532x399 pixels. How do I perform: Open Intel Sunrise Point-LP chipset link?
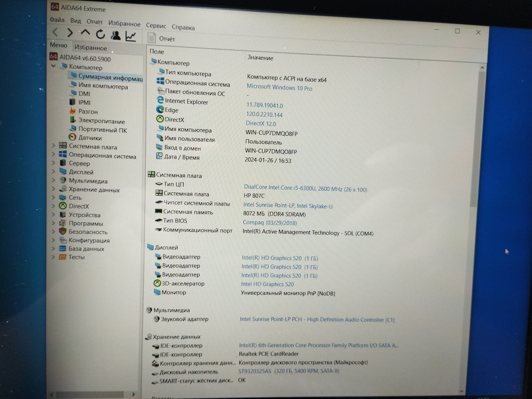tap(288, 205)
